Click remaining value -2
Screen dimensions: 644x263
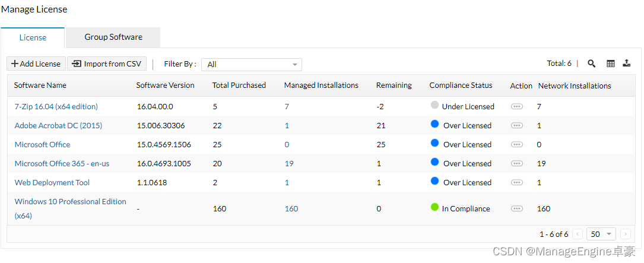[380, 106]
